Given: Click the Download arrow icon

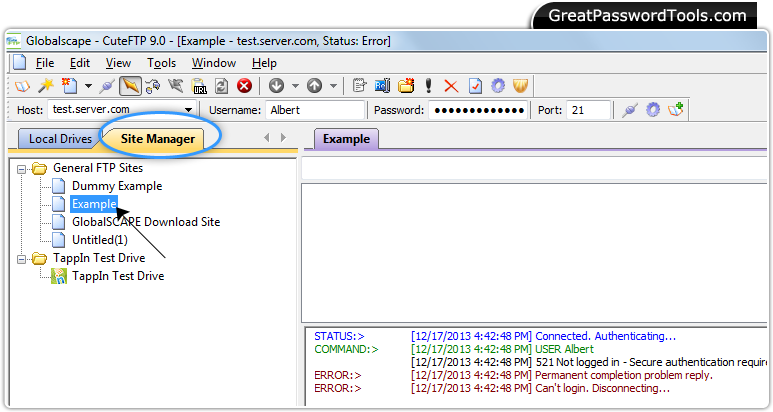Looking at the screenshot, I should [276, 86].
